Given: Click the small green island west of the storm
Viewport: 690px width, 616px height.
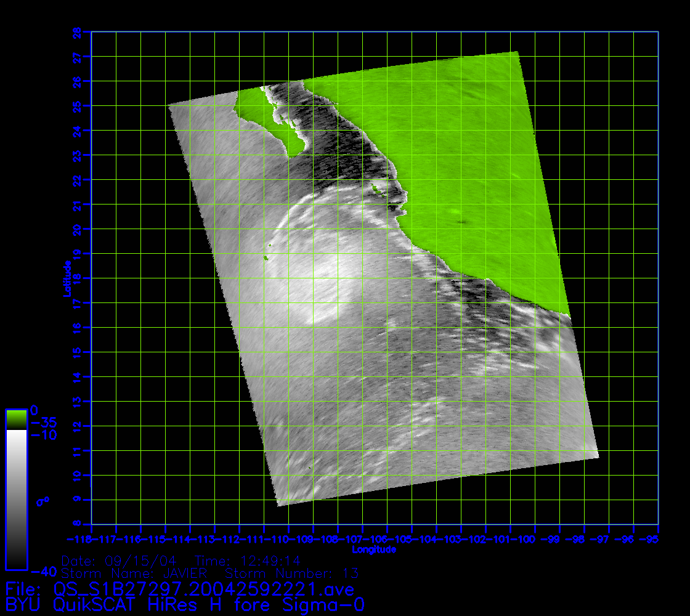Looking at the screenshot, I should click(266, 257).
